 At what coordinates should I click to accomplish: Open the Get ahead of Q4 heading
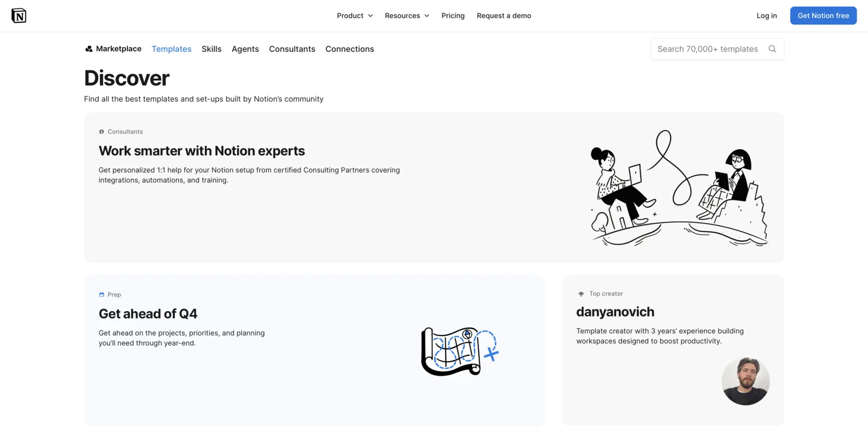148,313
